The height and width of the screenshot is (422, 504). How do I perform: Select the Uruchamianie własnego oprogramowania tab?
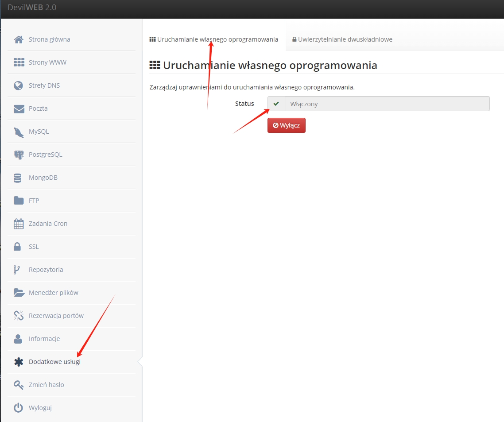[214, 39]
